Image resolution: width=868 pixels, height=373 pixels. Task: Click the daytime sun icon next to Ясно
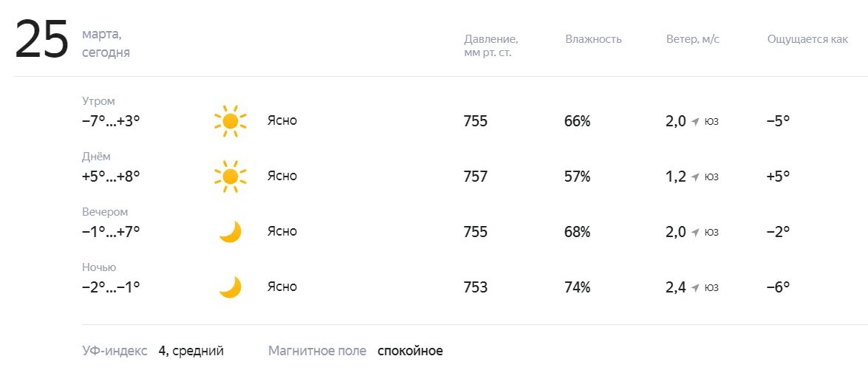pos(230,176)
